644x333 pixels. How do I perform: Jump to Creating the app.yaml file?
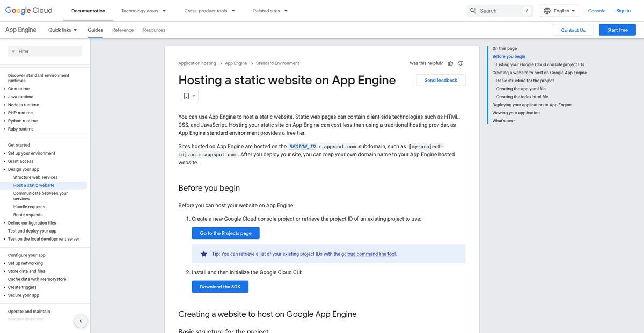pyautogui.click(x=521, y=89)
